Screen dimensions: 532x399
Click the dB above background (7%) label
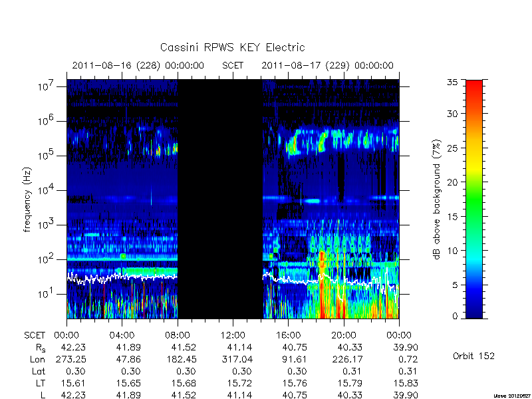[438, 199]
